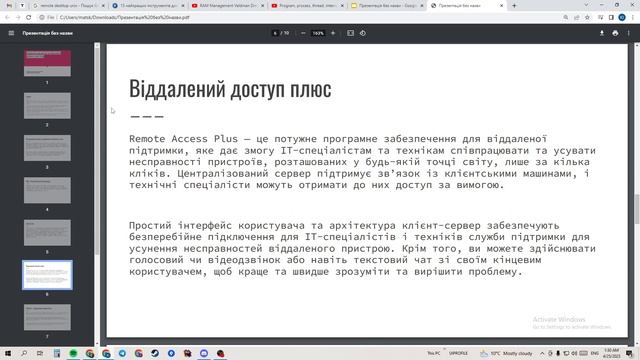This screenshot has width=640, height=360.
Task: Bookmark this page with the star icon
Action: 587,17
